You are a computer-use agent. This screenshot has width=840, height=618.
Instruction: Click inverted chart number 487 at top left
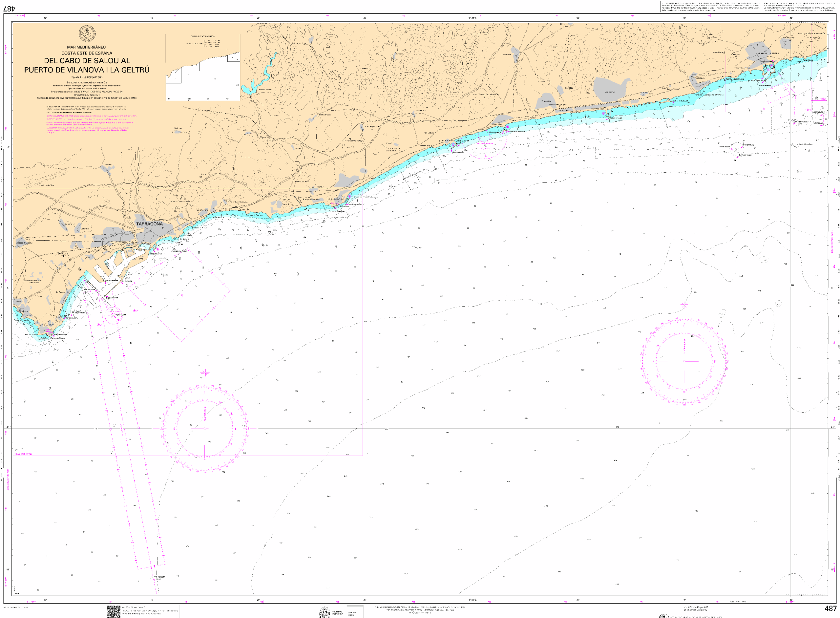point(9,9)
